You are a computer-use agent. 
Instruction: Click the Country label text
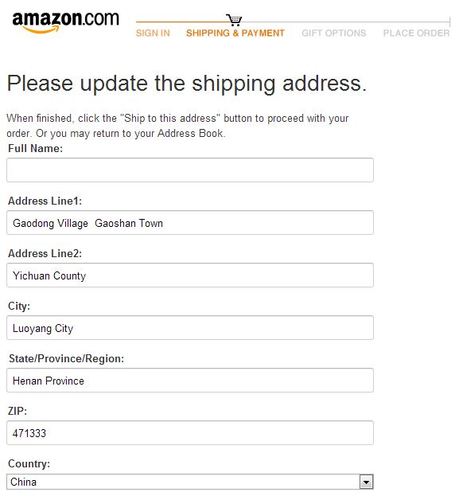(x=29, y=464)
